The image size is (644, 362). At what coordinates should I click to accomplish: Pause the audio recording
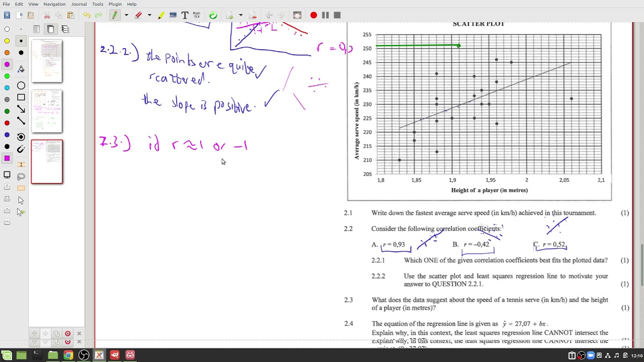tap(326, 15)
